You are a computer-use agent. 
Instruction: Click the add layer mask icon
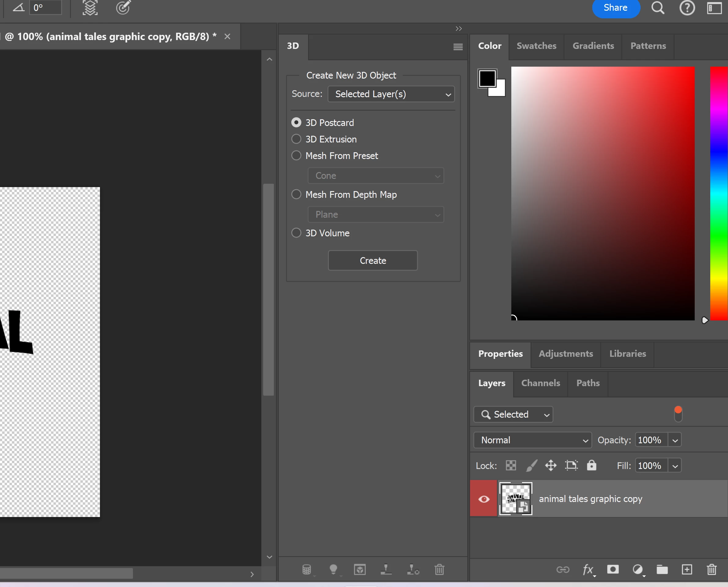coord(613,569)
